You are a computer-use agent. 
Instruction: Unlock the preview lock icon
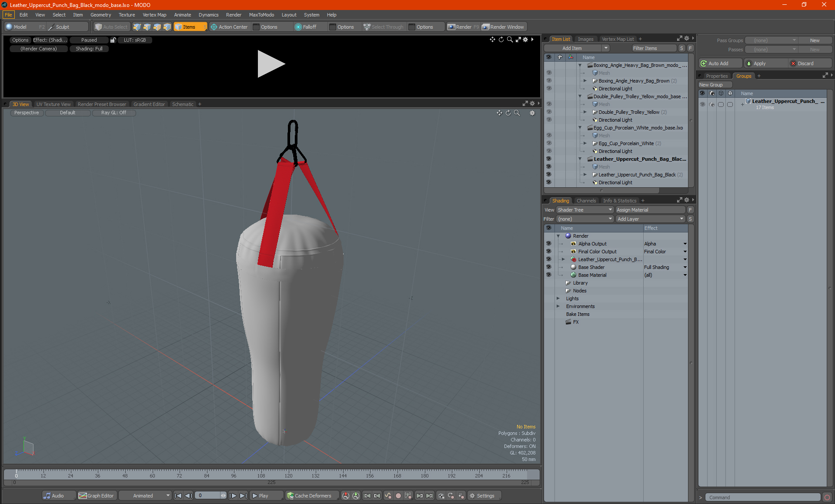coord(113,40)
